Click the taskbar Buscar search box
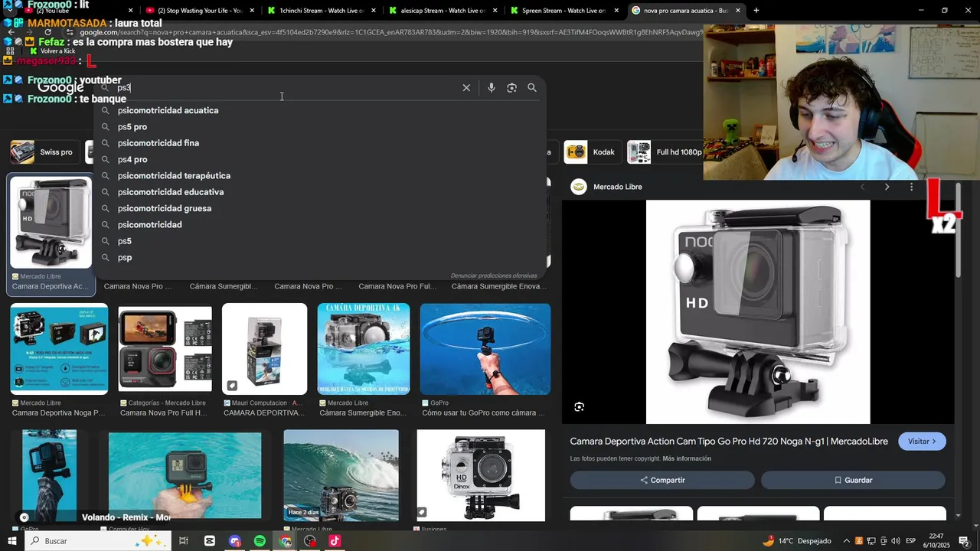The image size is (980, 551). pyautogui.click(x=97, y=541)
